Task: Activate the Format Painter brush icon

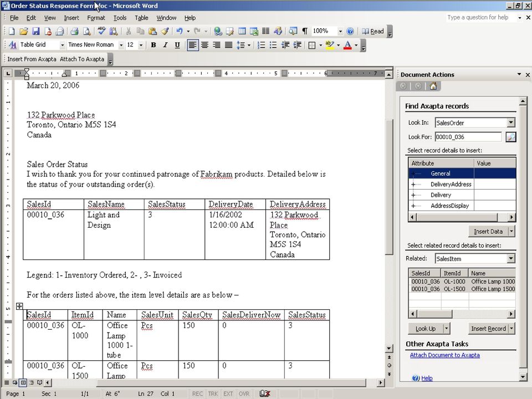Action: tap(165, 31)
